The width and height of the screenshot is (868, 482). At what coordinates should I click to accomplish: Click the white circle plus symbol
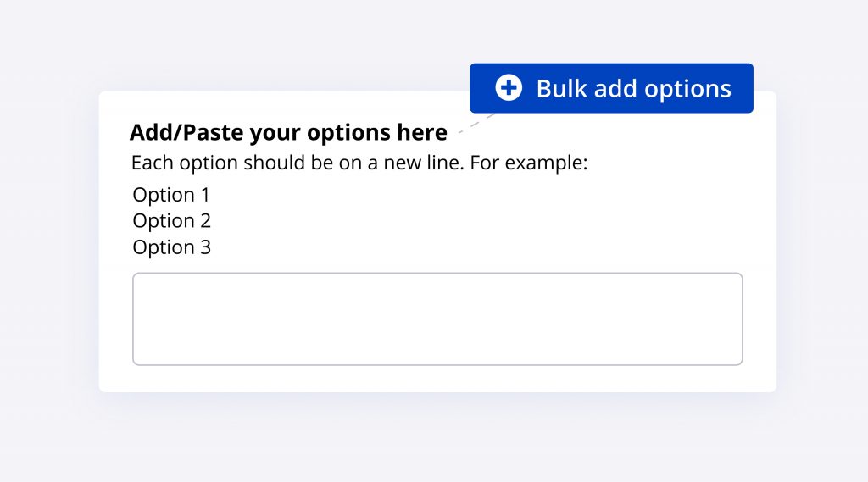(x=509, y=88)
